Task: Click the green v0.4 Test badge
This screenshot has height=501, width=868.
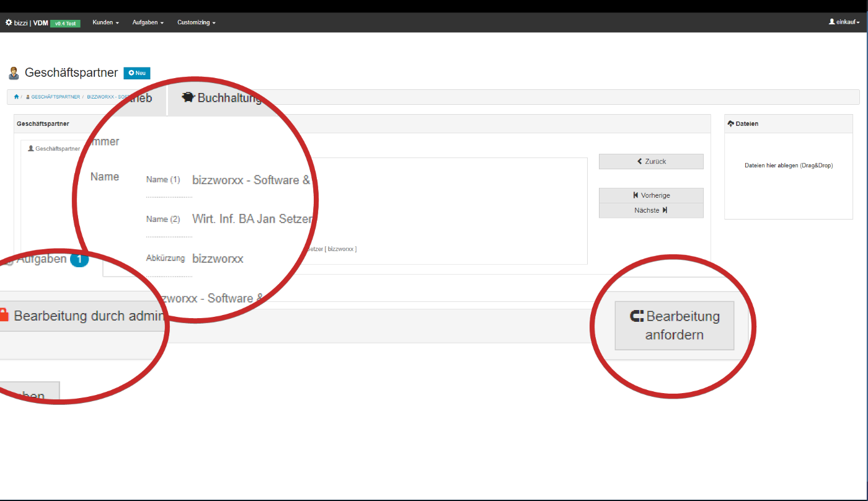Action: coord(65,24)
